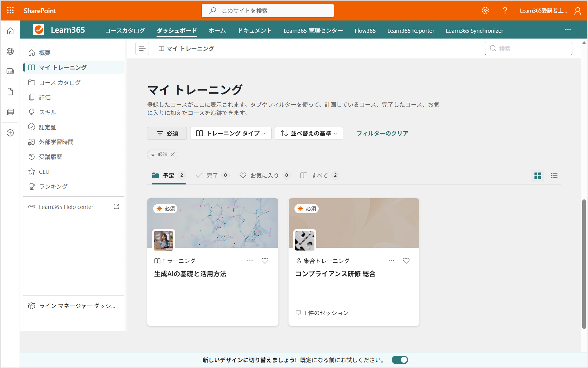Switch to list view
The height and width of the screenshot is (368, 588).
[554, 176]
